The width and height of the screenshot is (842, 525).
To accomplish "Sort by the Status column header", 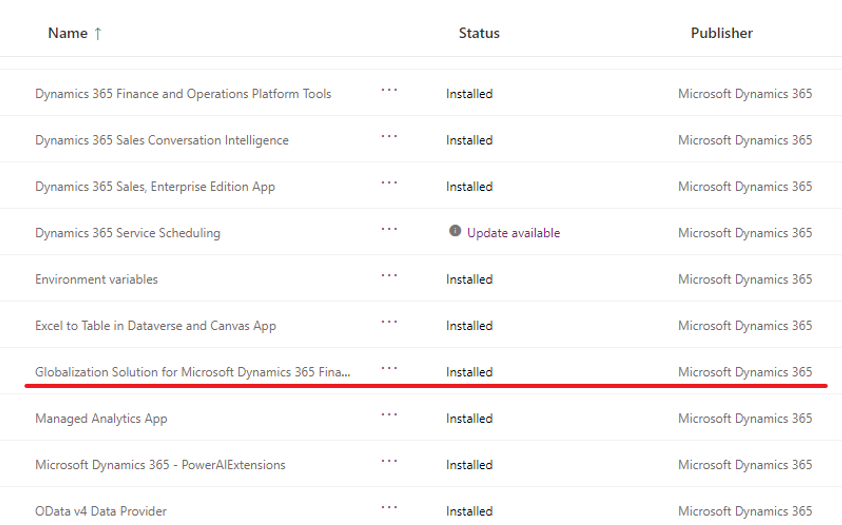I will 479,33.
